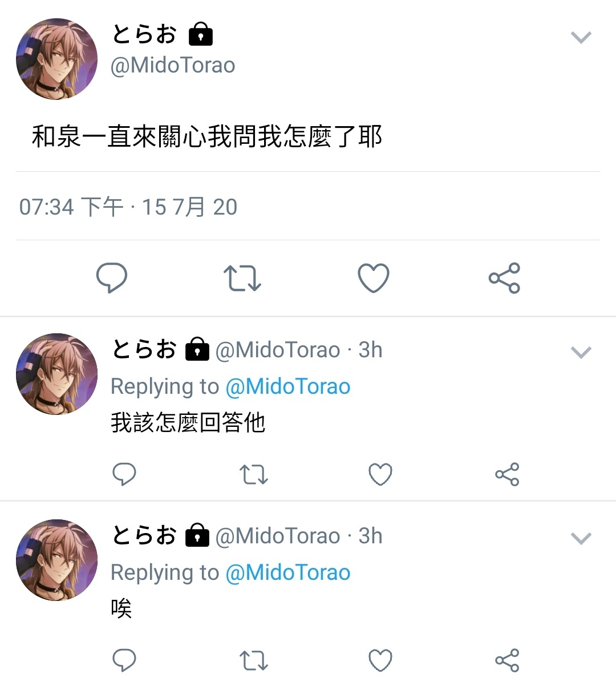
Task: Expand options chevron on 我該怎麼回答他 reply
Action: click(x=581, y=353)
